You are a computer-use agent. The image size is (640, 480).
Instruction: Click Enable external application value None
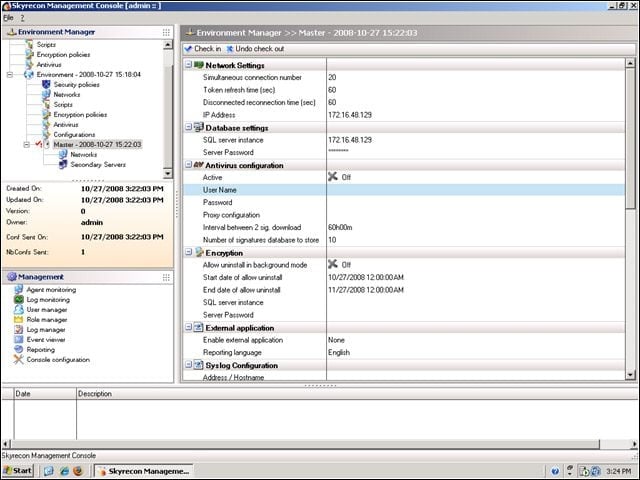click(x=336, y=340)
